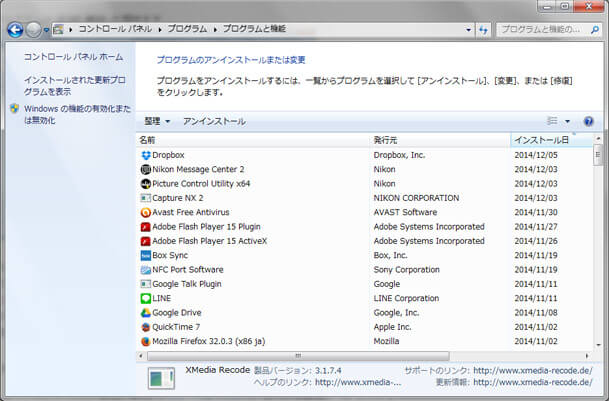Click the ヘルプのリンク xmedia URL
The width and height of the screenshot is (609, 401).
(358, 382)
